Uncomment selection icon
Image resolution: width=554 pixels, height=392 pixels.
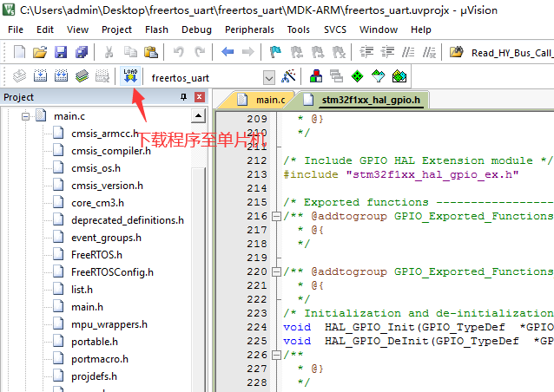[429, 52]
